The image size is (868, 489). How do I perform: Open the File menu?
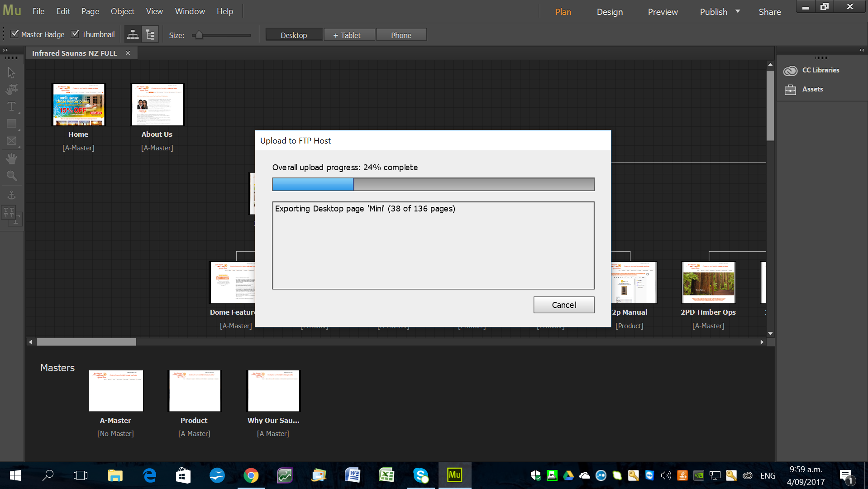pos(38,11)
